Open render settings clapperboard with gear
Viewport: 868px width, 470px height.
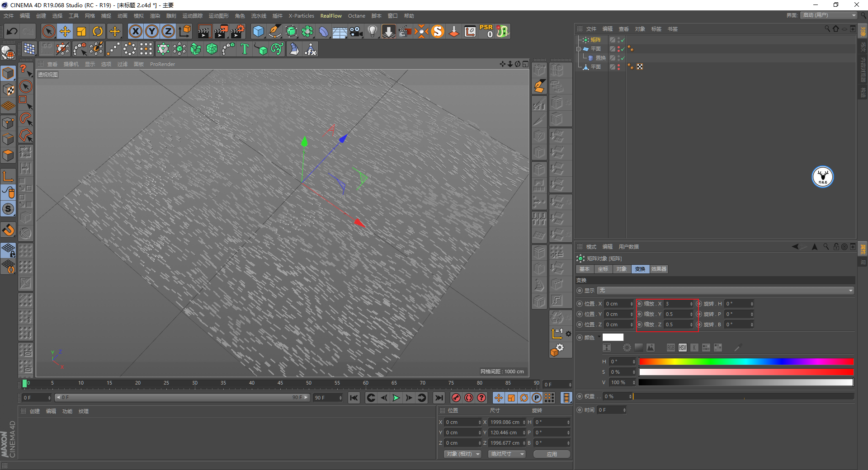coord(238,31)
